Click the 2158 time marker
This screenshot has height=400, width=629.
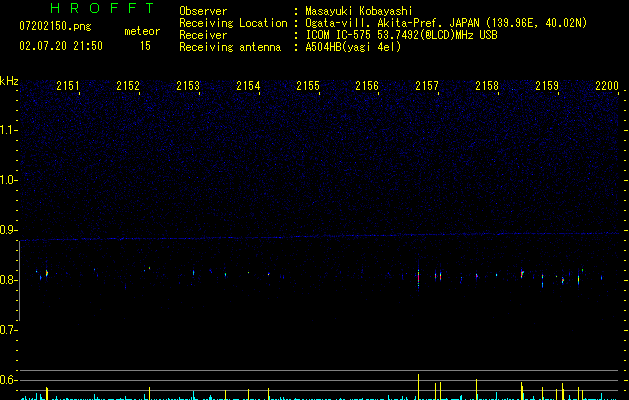tap(487, 86)
